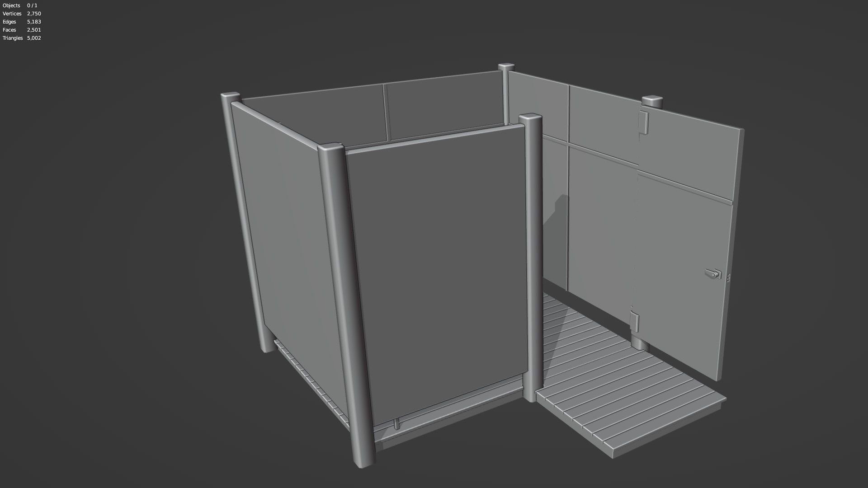Click the Objects count statistic
The width and height of the screenshot is (868, 488).
[20, 5]
